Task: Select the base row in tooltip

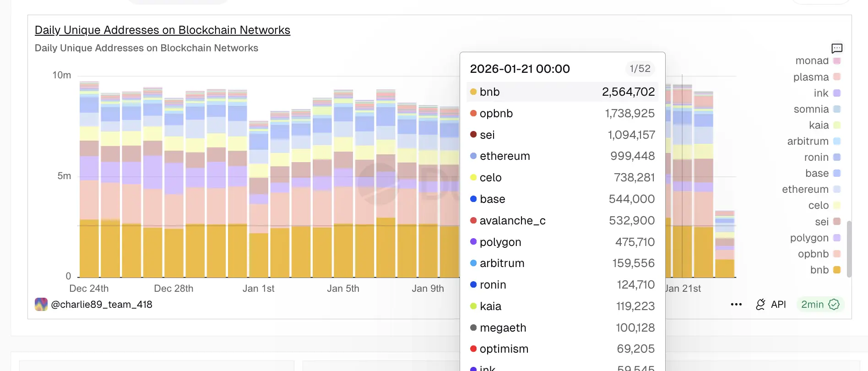Action: pyautogui.click(x=562, y=199)
